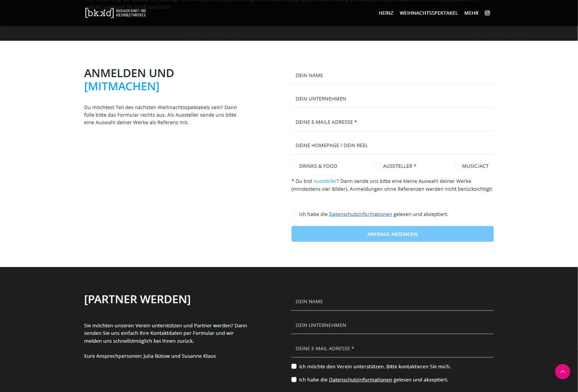Select the Aussteller checkbox

(x=378, y=166)
